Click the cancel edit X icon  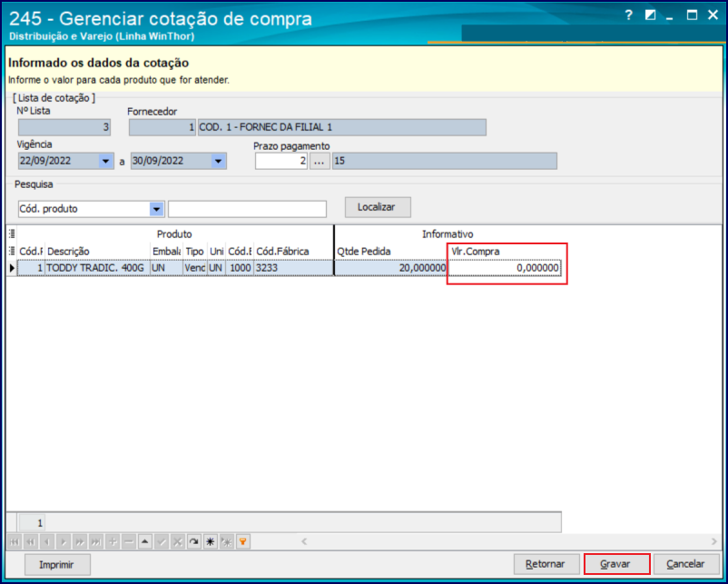tap(178, 541)
